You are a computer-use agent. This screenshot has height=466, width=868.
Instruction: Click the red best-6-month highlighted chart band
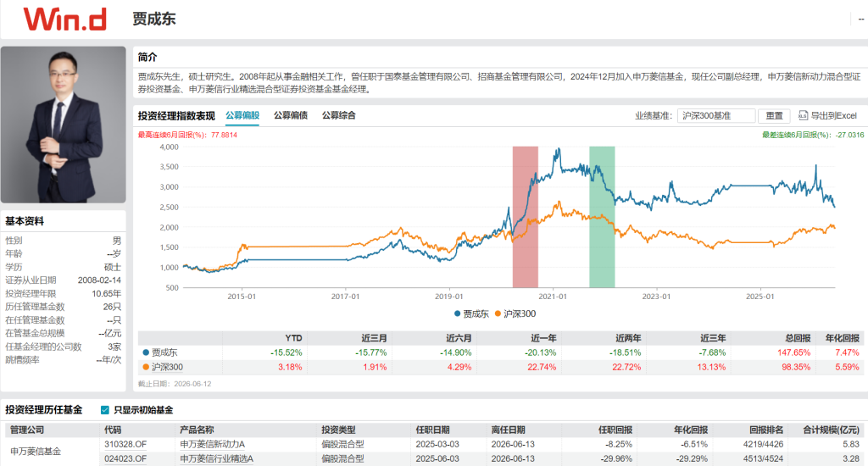point(526,217)
